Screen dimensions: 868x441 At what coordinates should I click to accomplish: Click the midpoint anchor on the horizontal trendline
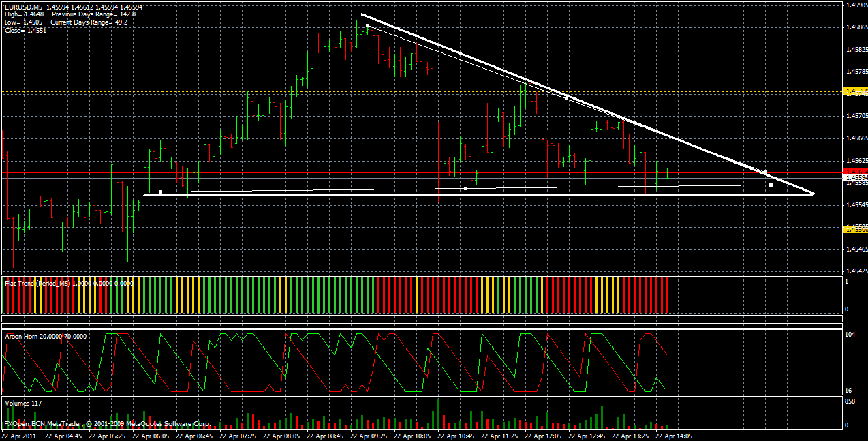[464, 188]
